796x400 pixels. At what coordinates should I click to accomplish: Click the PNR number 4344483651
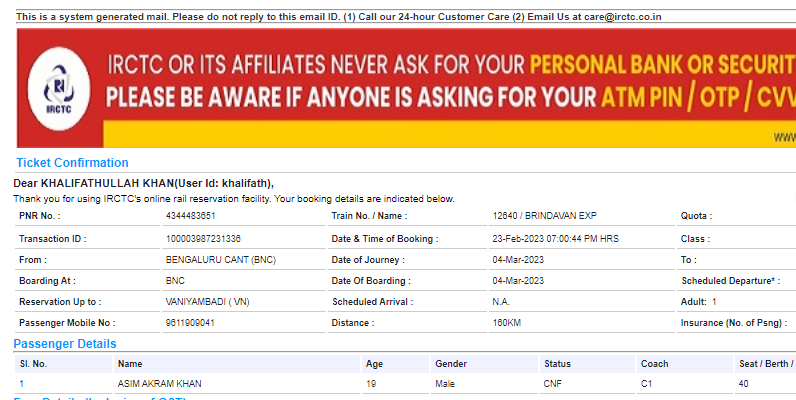point(190,216)
